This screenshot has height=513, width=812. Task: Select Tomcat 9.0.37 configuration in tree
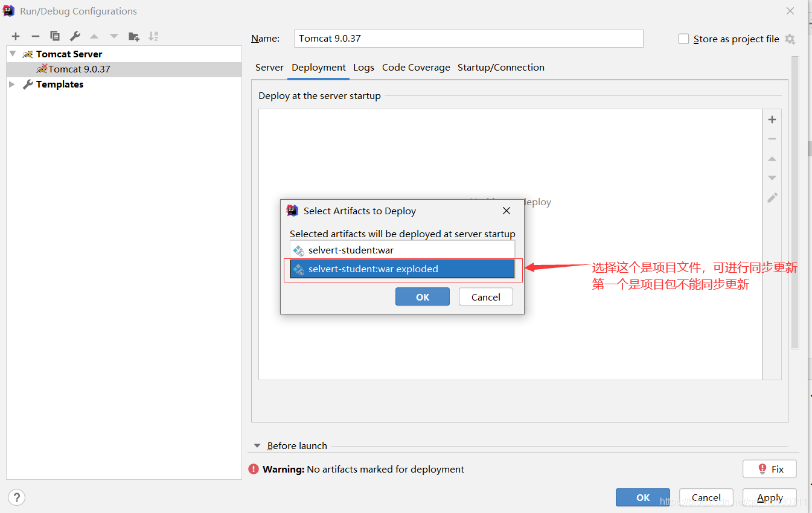point(124,69)
